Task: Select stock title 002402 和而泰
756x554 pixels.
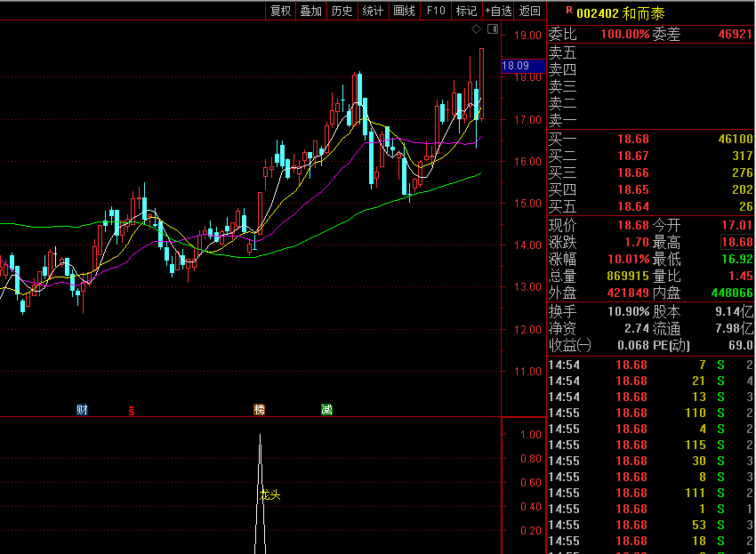Action: [x=621, y=13]
